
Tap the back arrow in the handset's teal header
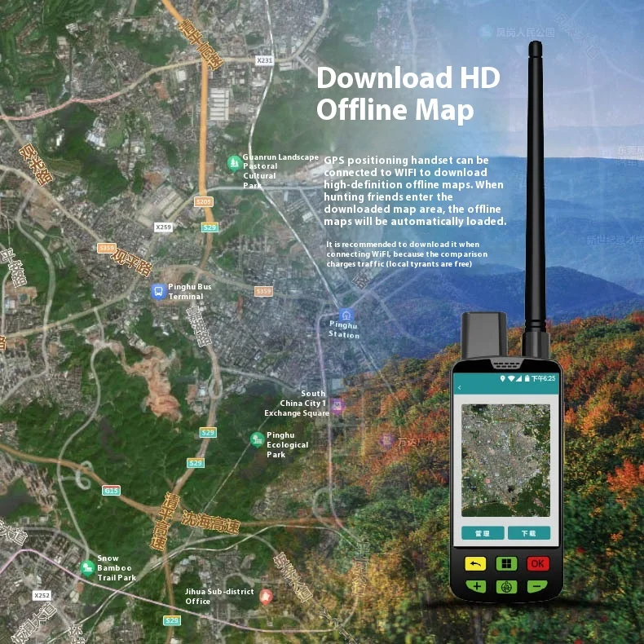point(459,387)
